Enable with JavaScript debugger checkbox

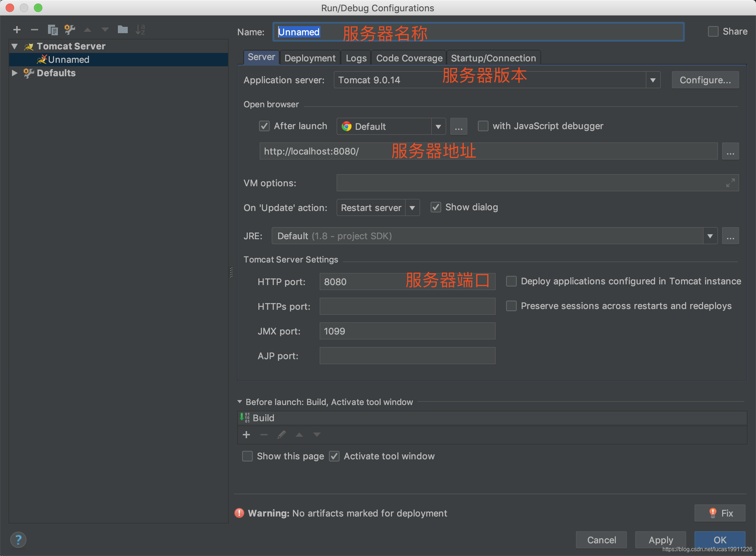coord(483,126)
